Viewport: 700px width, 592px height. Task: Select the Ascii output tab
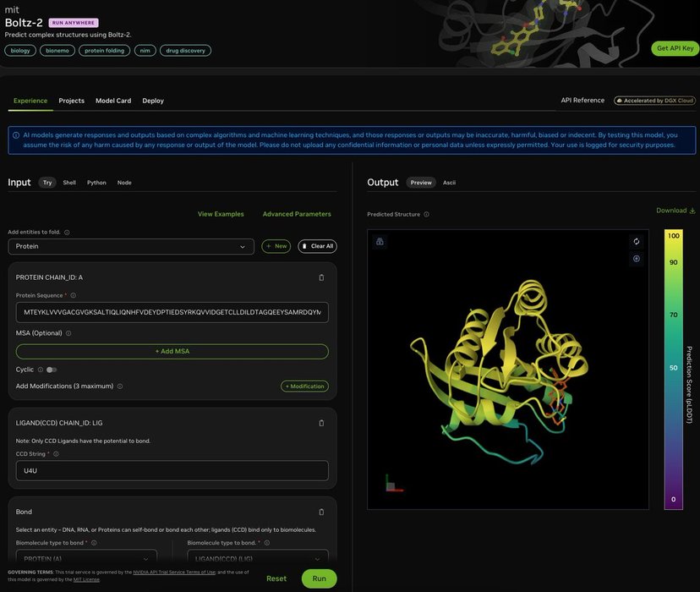449,183
